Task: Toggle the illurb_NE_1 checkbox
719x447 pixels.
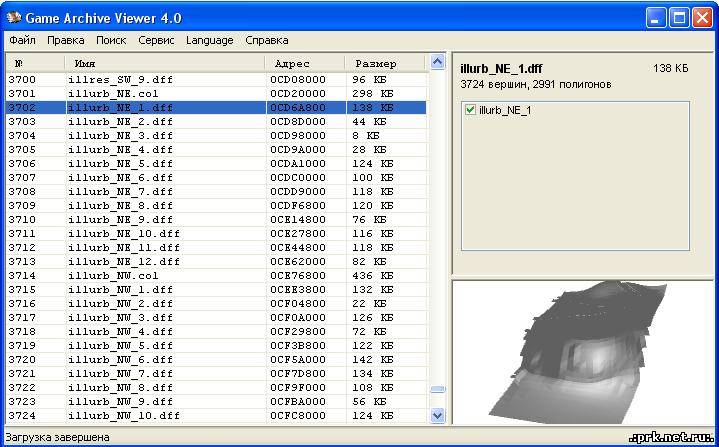Action: tap(470, 110)
